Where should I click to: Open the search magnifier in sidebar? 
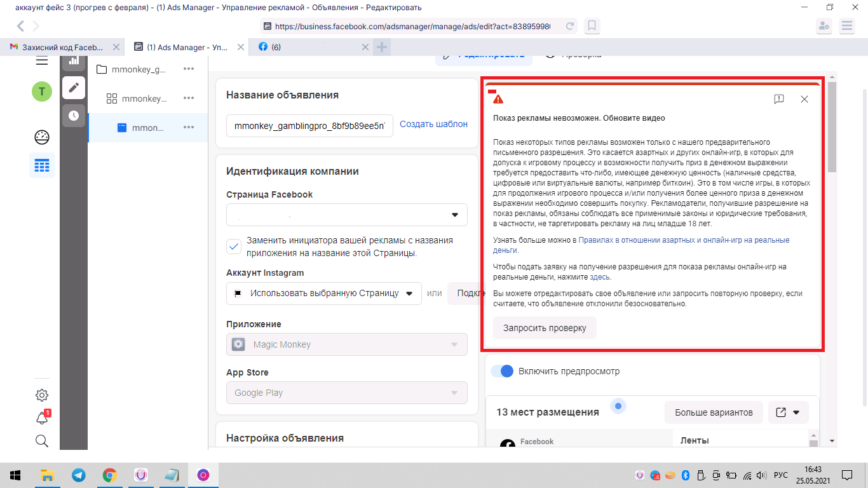coord(42,441)
